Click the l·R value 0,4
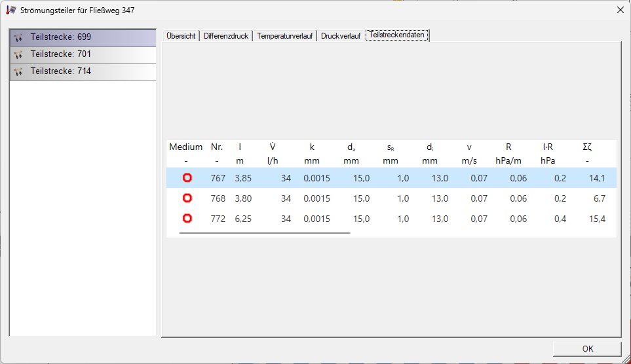Image resolution: width=631 pixels, height=364 pixels. (x=560, y=219)
